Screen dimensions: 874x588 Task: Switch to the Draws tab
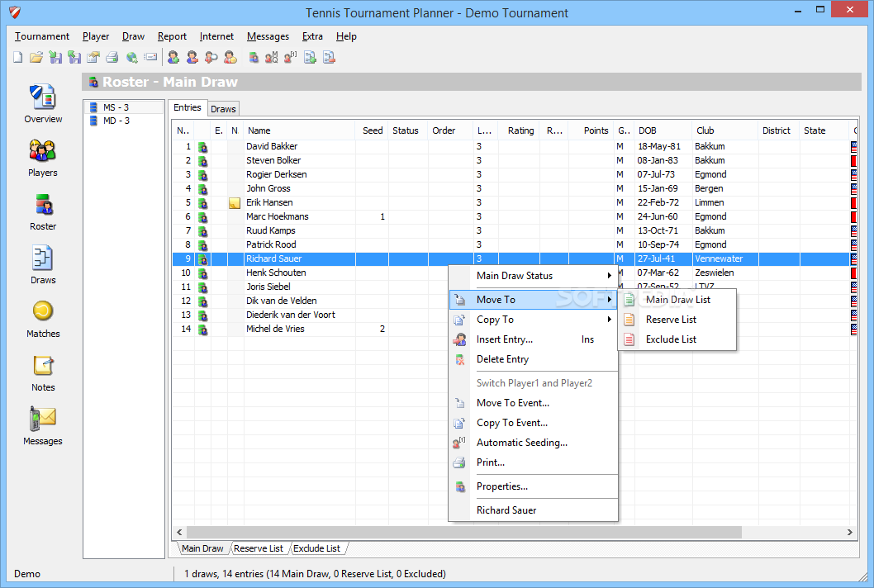[x=224, y=109]
